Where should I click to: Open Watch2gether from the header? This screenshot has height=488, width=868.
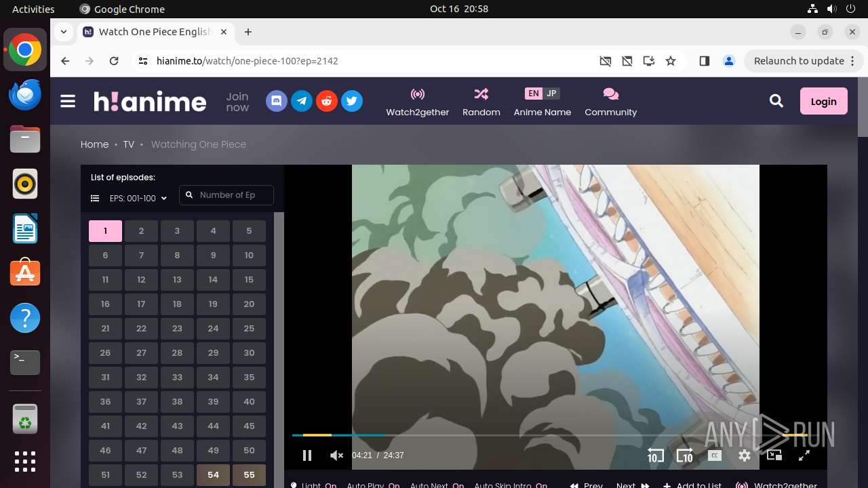pyautogui.click(x=418, y=102)
